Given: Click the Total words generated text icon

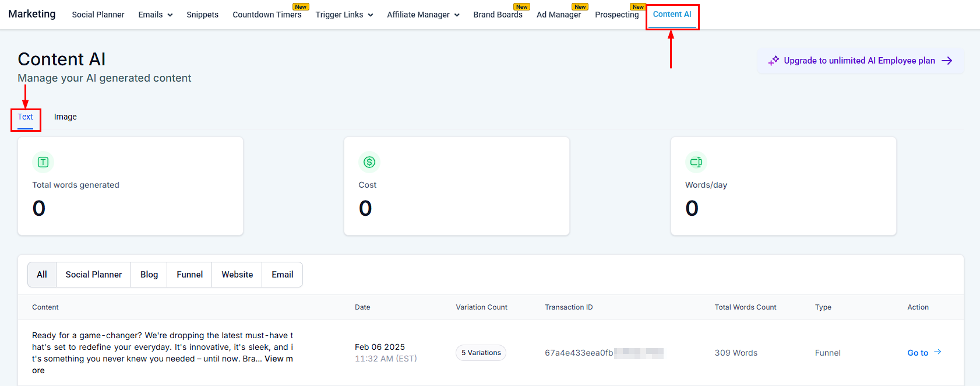Looking at the screenshot, I should tap(43, 162).
